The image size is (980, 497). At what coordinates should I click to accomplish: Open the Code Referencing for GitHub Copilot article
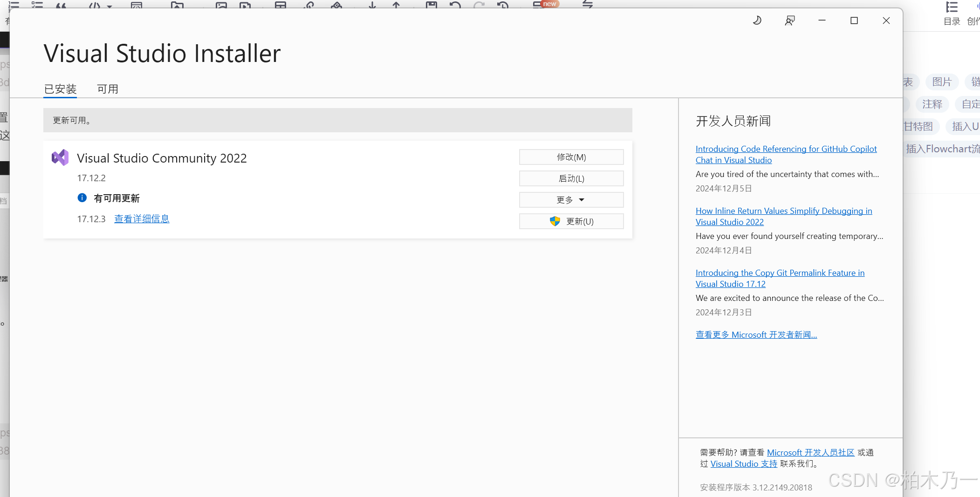coord(786,155)
